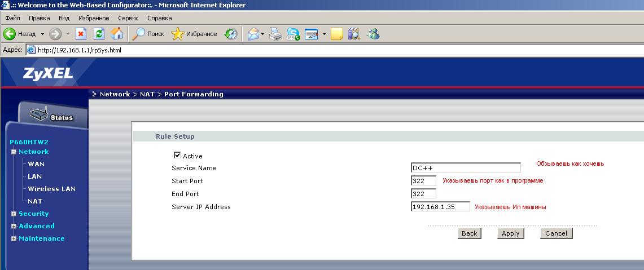The height and width of the screenshot is (270, 644).
Task: Click the Stop loading toolbar icon
Action: [x=81, y=34]
